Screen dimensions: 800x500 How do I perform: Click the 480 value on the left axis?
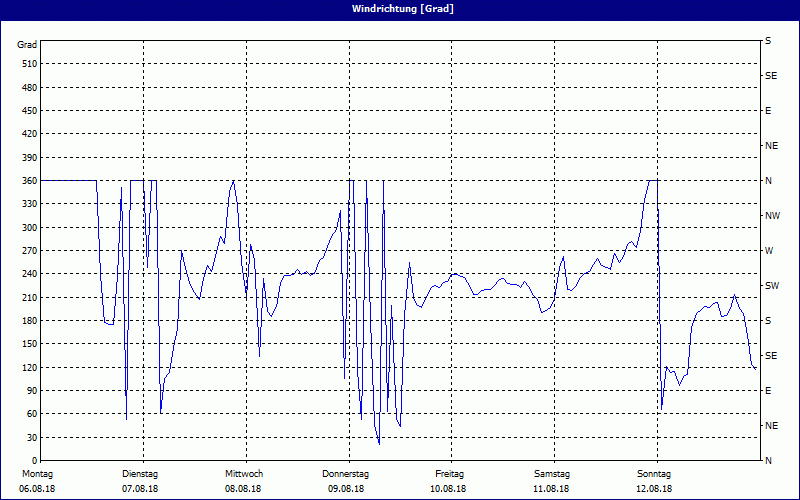30,88
